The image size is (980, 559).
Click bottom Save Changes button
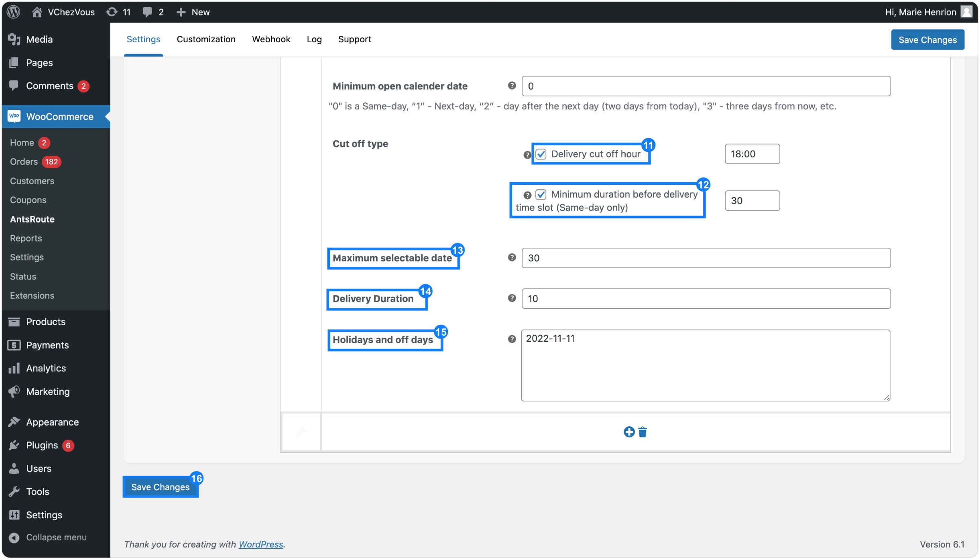(x=160, y=487)
